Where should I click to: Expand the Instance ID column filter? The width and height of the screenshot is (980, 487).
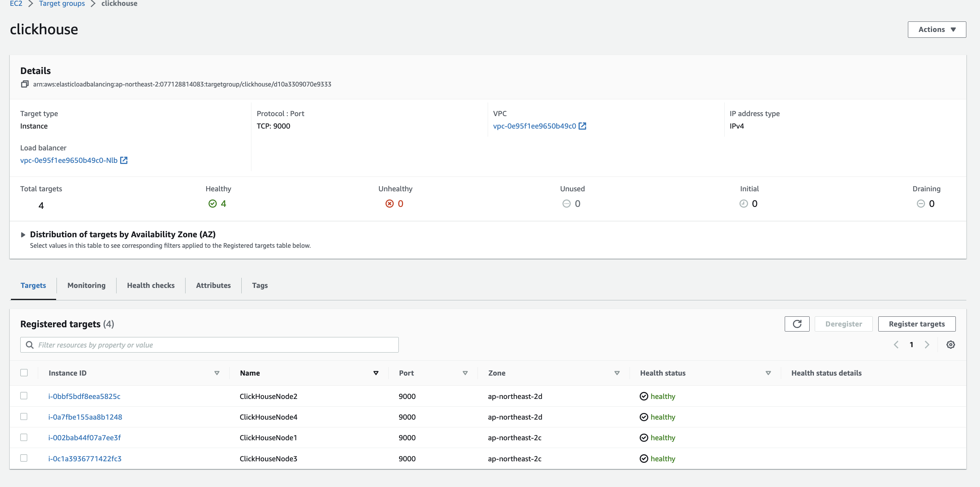217,373
